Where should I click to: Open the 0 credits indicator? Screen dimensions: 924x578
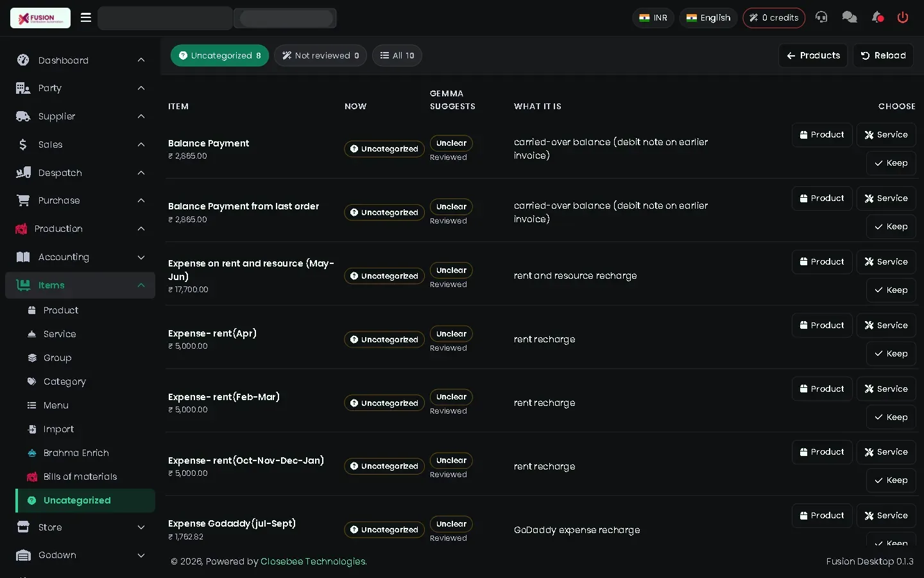click(774, 17)
